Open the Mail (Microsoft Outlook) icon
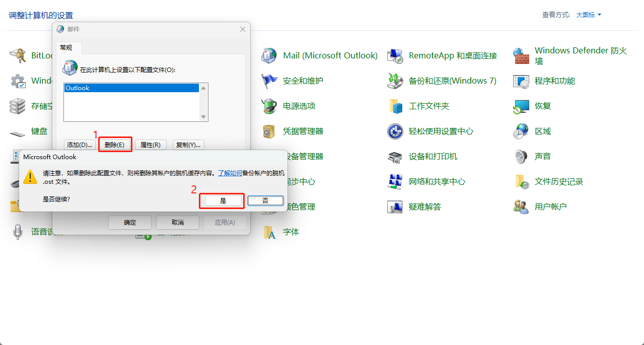Image resolution: width=644 pixels, height=345 pixels. (269, 56)
